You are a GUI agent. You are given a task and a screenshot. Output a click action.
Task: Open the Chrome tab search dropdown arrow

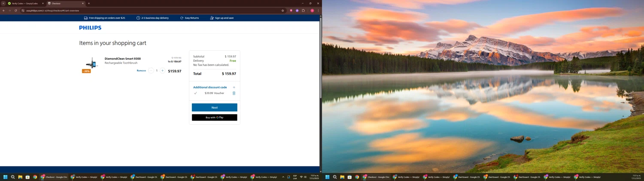click(x=3, y=3)
